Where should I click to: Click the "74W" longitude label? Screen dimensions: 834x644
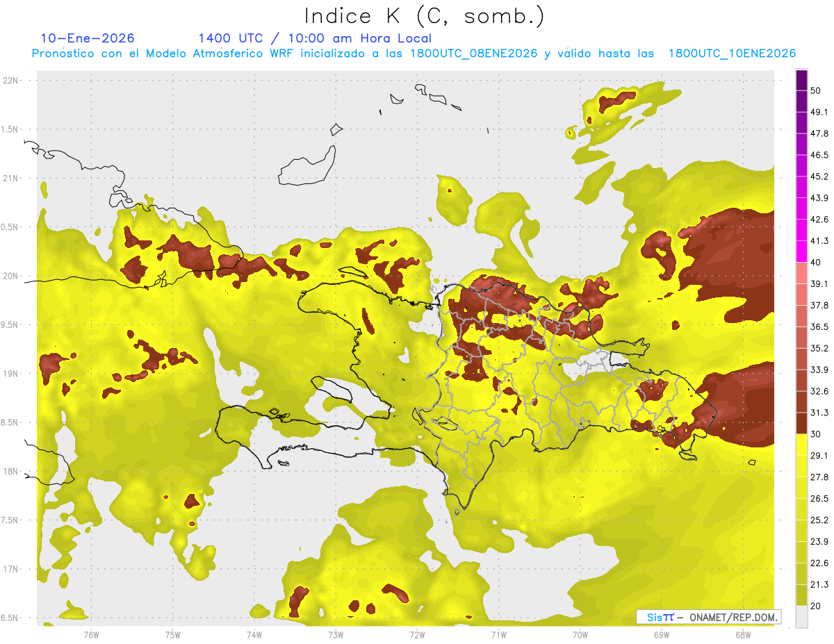click(254, 635)
